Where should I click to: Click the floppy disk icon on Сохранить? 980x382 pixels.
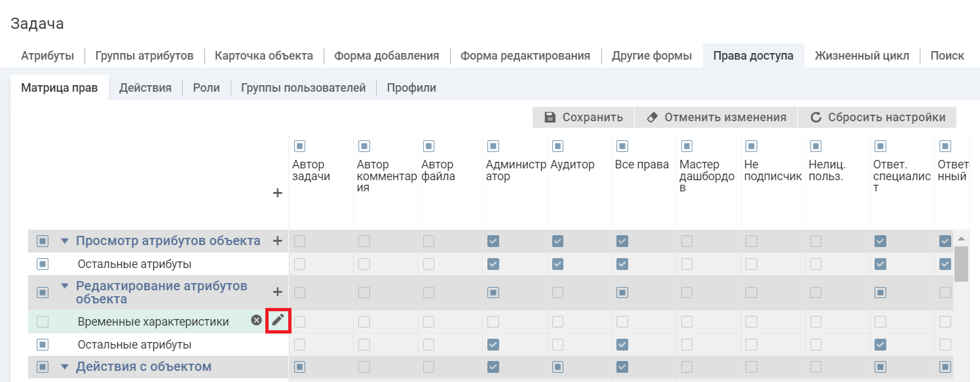[x=550, y=117]
